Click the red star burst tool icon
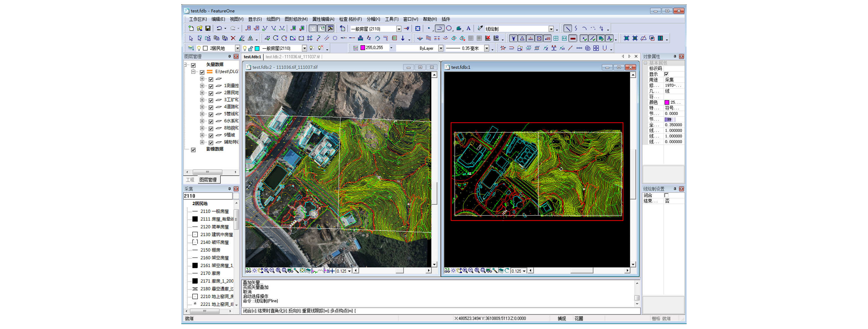The width and height of the screenshot is (868, 329). point(503,48)
